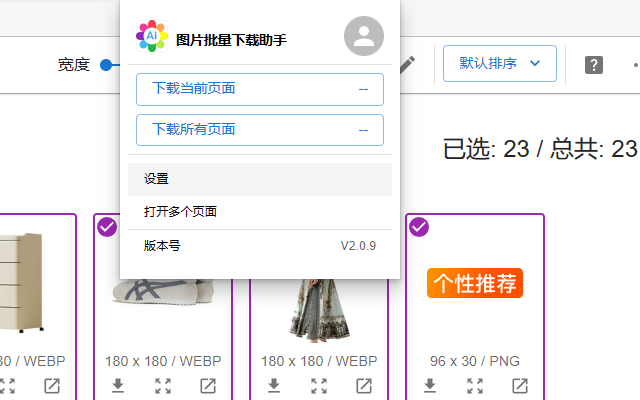Expand dress image to fullscreen
This screenshot has width=640, height=400.
(319, 386)
